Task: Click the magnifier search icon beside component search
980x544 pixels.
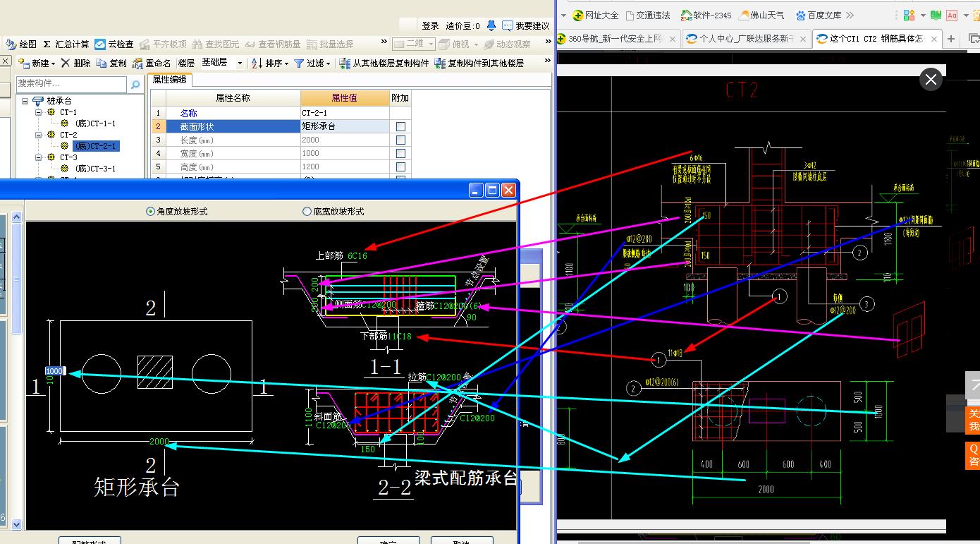Action: (x=135, y=84)
